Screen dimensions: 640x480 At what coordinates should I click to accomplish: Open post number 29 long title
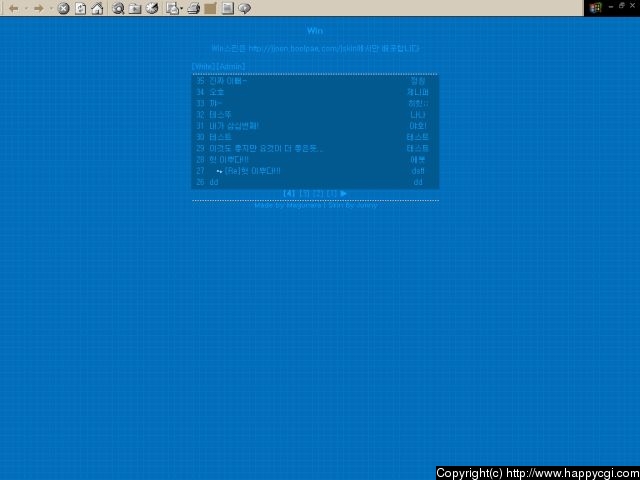(x=266, y=148)
